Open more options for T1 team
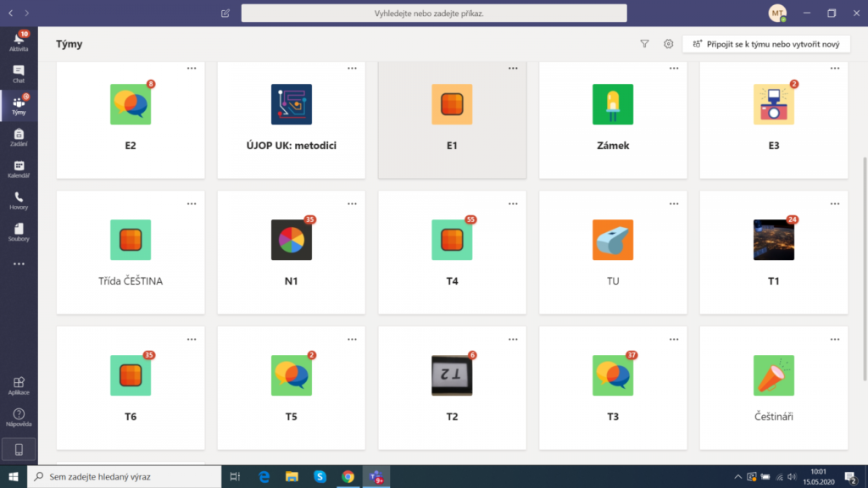 (x=835, y=204)
